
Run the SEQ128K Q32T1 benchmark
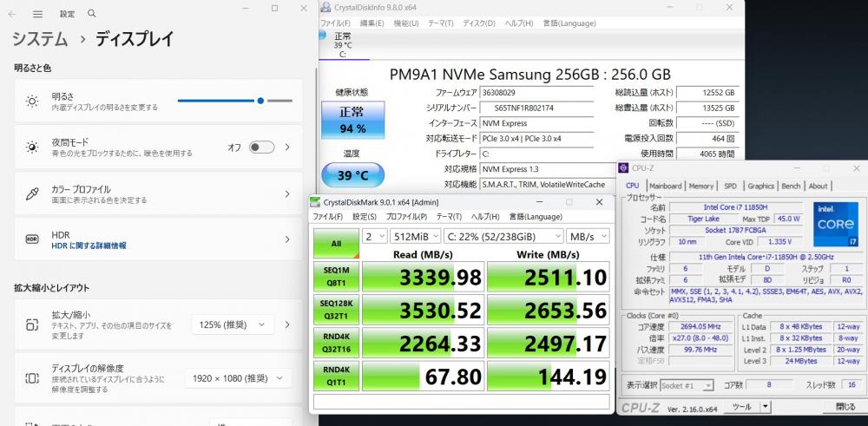336,310
